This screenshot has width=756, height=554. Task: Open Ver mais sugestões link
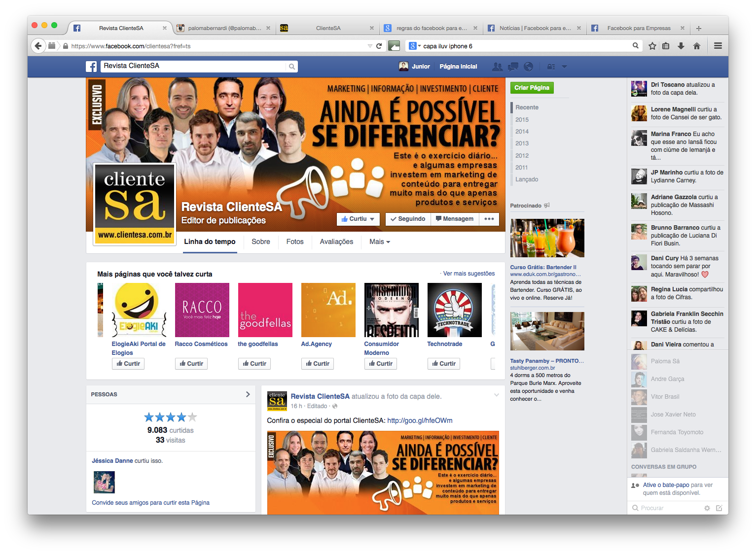(x=468, y=274)
